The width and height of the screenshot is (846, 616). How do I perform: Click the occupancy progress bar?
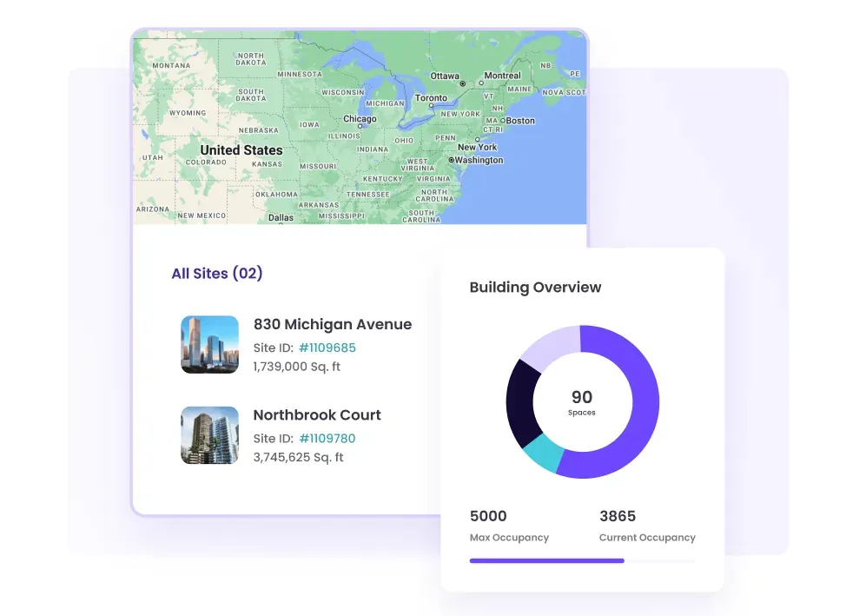581,560
